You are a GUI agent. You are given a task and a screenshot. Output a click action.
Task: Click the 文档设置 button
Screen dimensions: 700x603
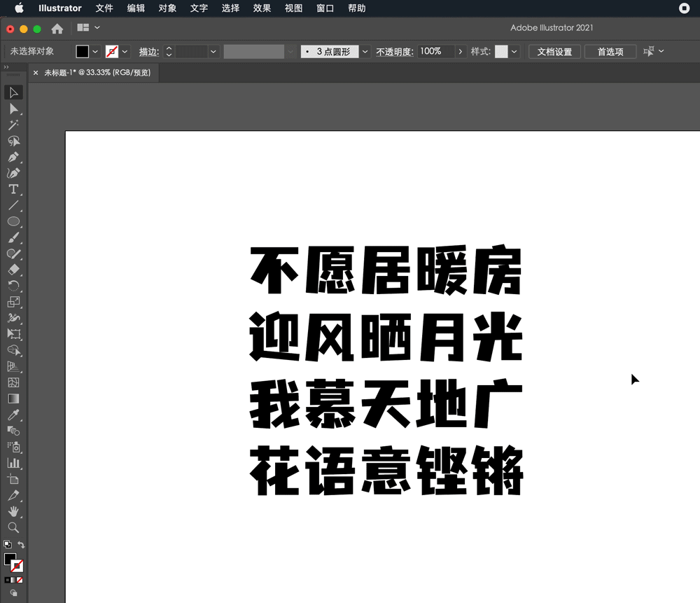pyautogui.click(x=554, y=52)
